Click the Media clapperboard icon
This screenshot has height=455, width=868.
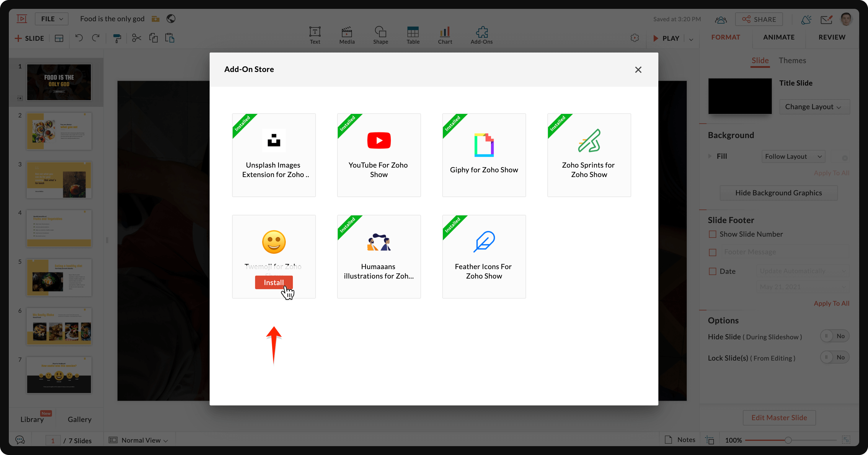click(347, 33)
